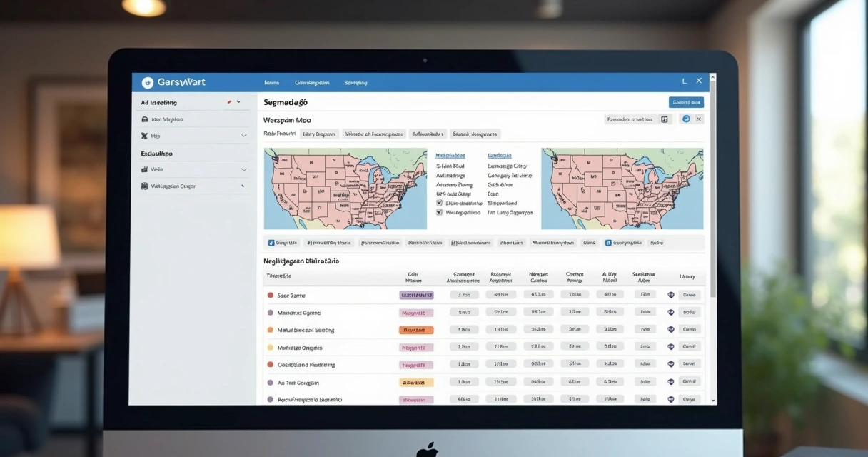
Task: Toggle the lower checkbox between the maps
Action: point(439,212)
